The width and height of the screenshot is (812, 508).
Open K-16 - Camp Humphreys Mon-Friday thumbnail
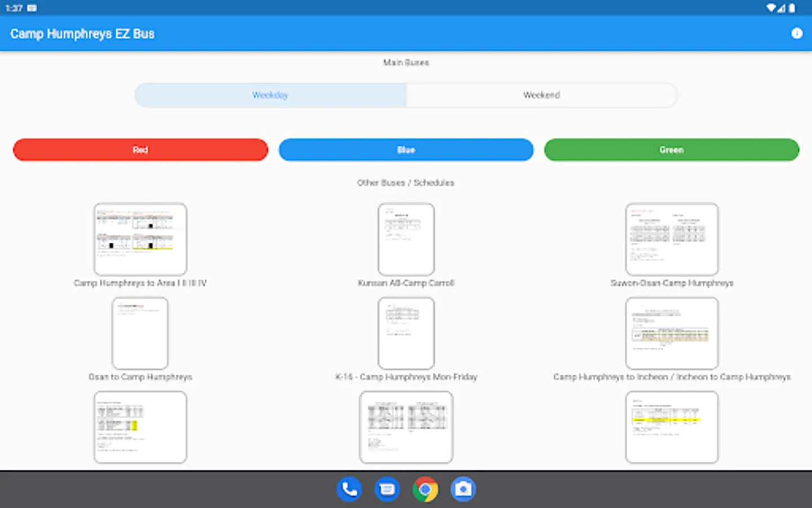point(406,334)
